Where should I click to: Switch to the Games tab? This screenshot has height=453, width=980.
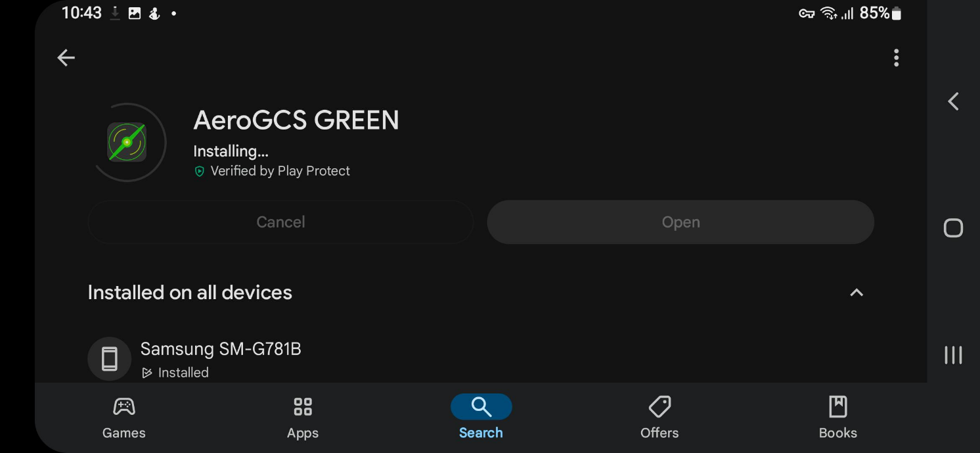pyautogui.click(x=124, y=417)
